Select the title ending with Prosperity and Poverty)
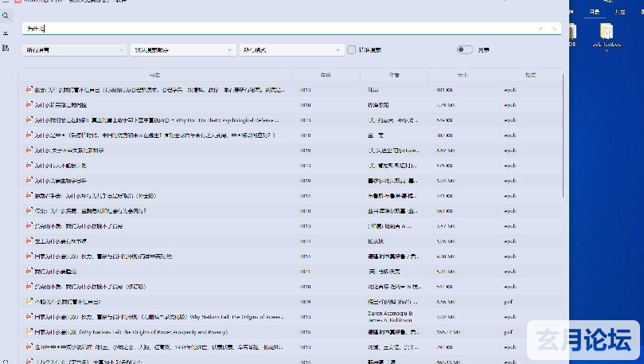Viewport: 644px width, 364px height. point(131,331)
